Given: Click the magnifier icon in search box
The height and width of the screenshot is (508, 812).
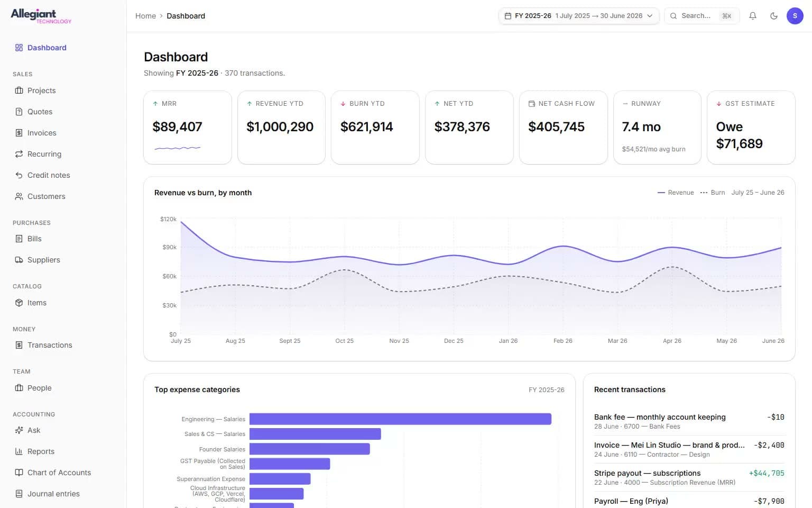Looking at the screenshot, I should coord(673,16).
